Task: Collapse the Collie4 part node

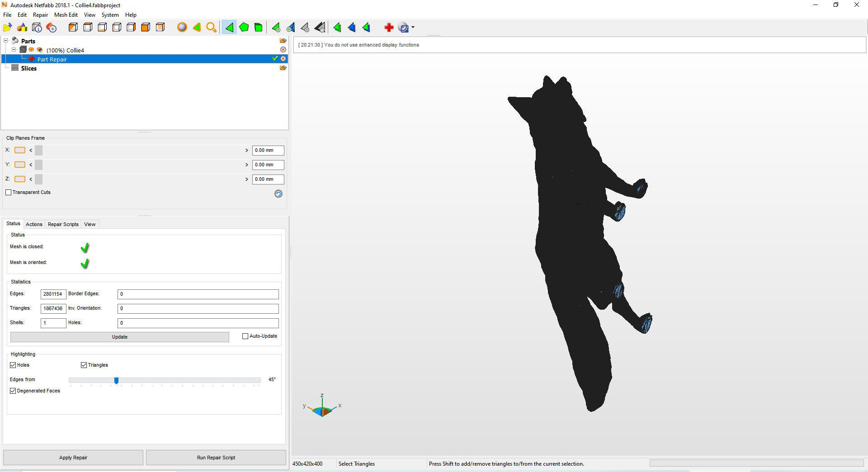Action: coord(14,50)
